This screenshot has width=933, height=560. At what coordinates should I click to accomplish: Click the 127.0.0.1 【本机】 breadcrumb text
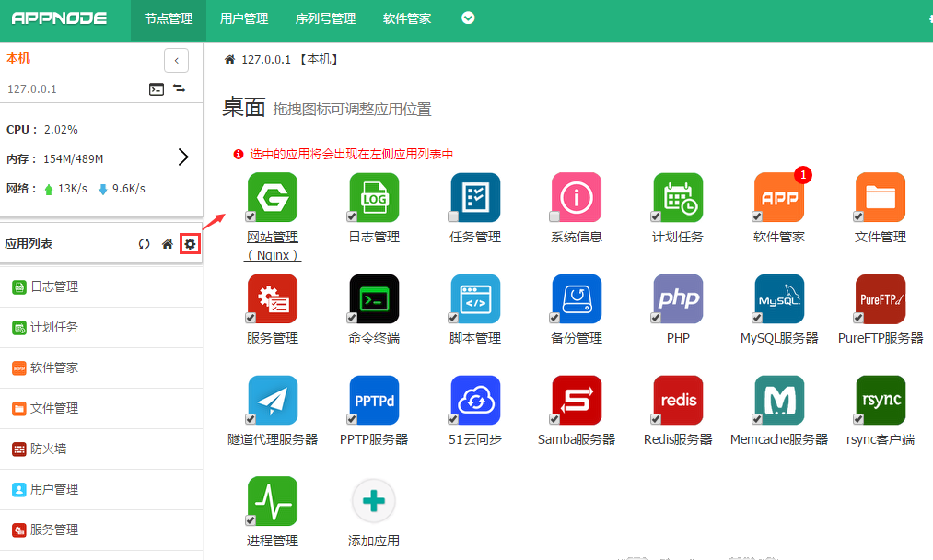pyautogui.click(x=291, y=60)
